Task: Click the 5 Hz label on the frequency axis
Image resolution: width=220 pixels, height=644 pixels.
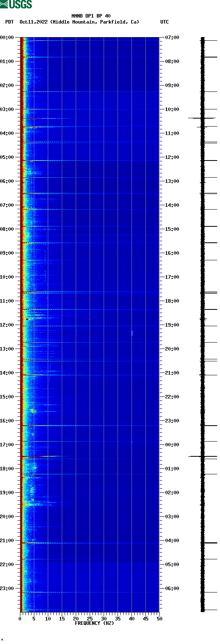Action: [x=34, y=619]
